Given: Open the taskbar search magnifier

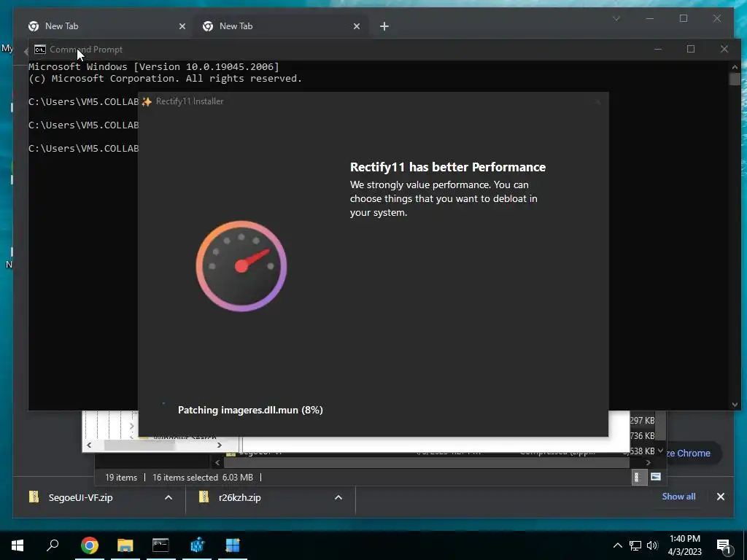Looking at the screenshot, I should click(53, 545).
